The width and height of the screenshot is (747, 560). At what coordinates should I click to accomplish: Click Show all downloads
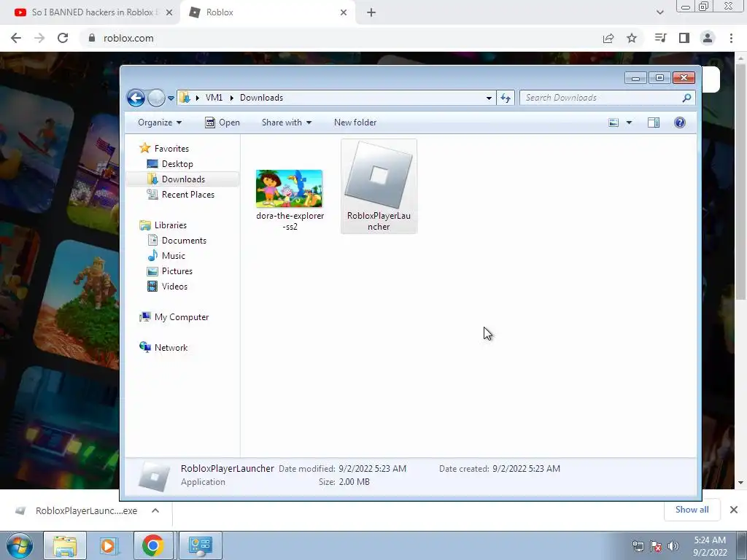[x=692, y=510]
